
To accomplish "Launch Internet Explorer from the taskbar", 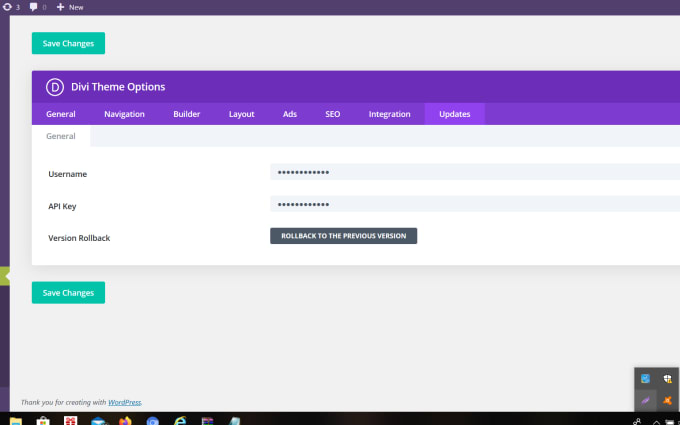I will pyautogui.click(x=180, y=421).
